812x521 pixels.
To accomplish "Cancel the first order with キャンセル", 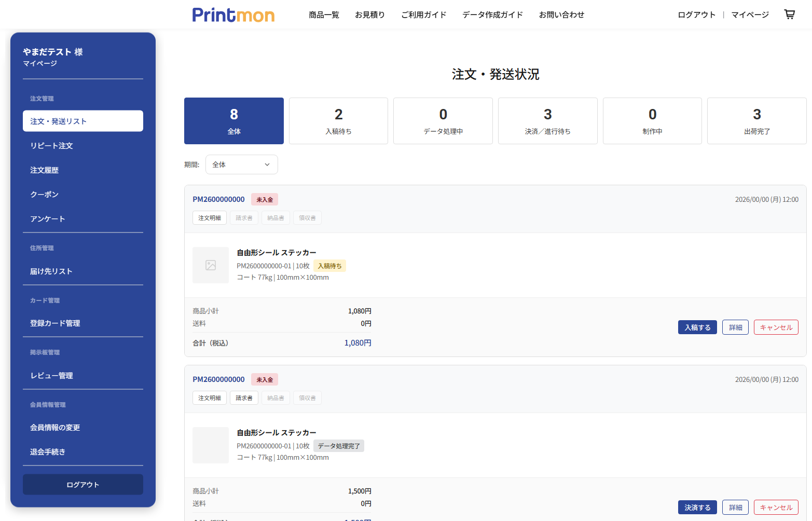I will [x=776, y=327].
